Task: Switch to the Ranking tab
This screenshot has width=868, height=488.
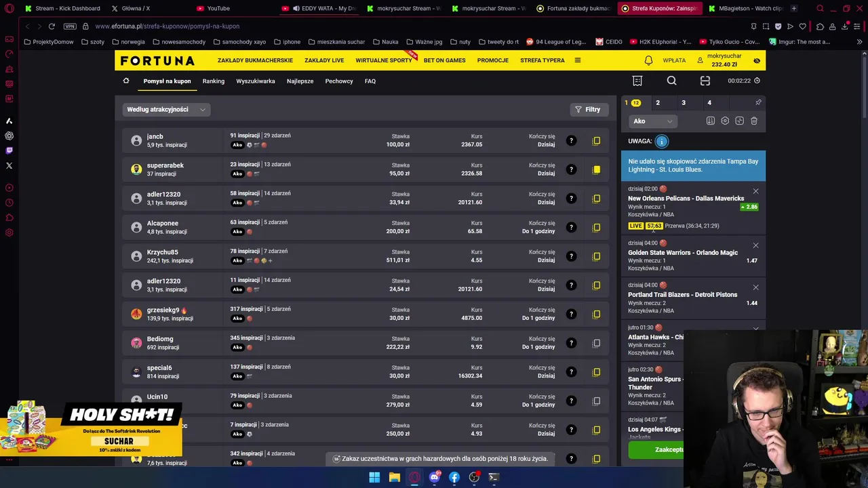Action: (x=214, y=81)
